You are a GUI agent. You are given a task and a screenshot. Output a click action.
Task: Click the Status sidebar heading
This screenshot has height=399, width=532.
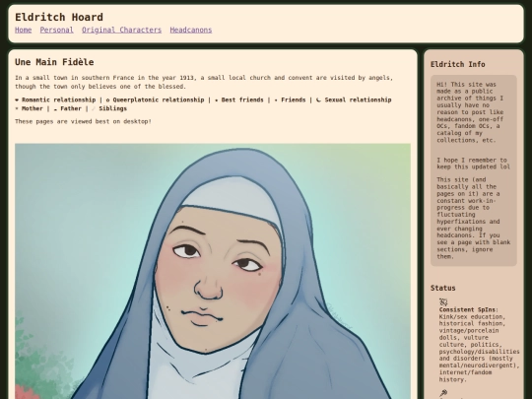tap(442, 288)
